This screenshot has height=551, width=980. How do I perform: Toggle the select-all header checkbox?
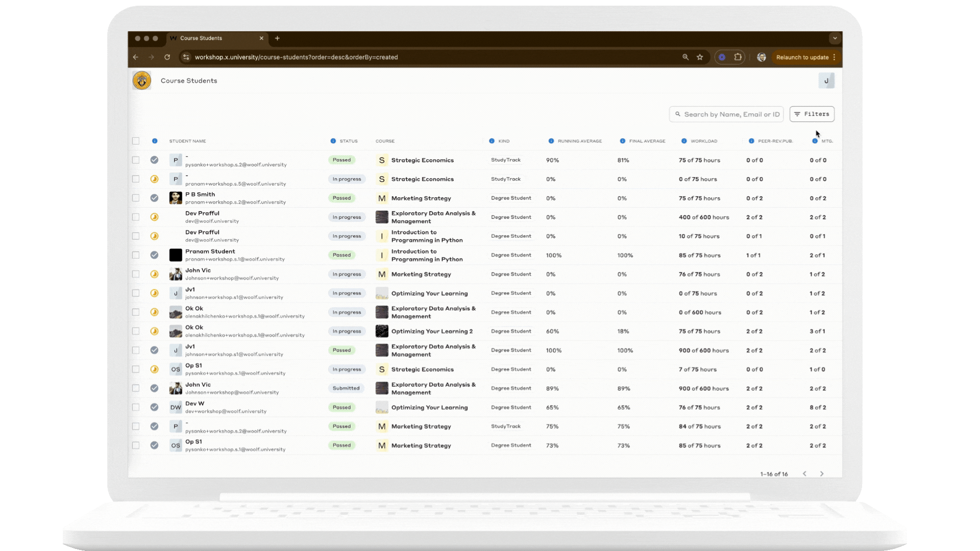(x=136, y=141)
